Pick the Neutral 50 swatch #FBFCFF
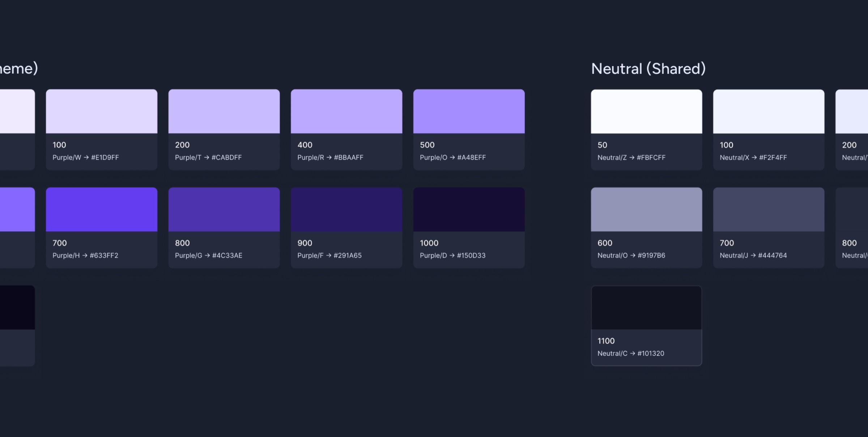868x437 pixels. tap(646, 111)
